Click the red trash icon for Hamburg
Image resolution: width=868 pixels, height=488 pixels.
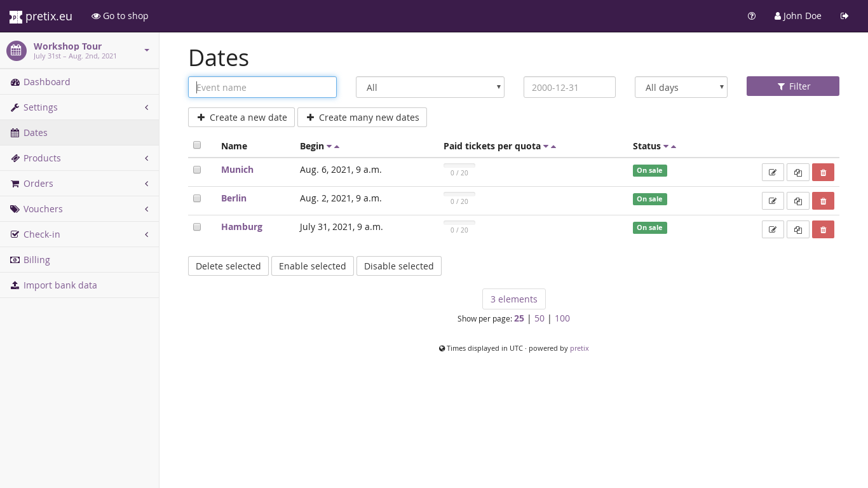point(823,229)
